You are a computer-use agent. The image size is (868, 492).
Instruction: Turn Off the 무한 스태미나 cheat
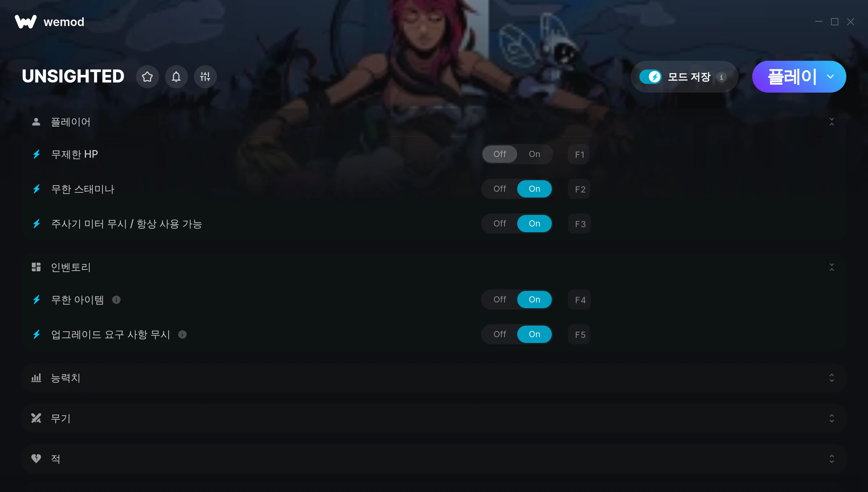tap(499, 189)
